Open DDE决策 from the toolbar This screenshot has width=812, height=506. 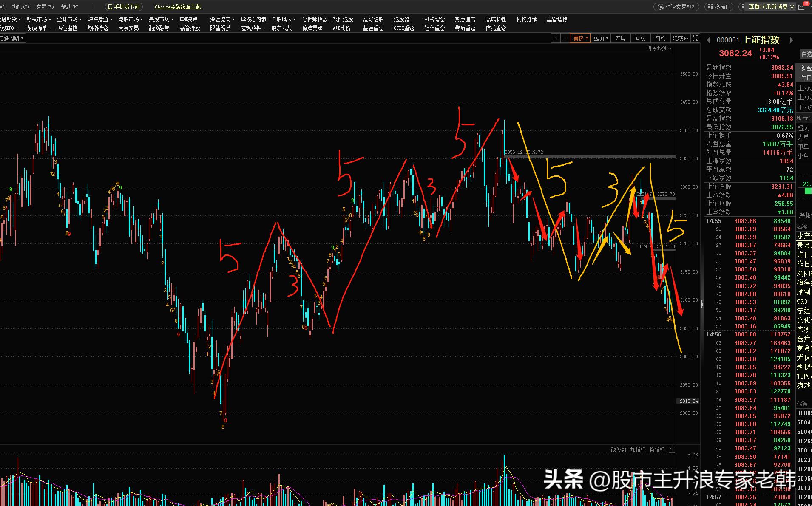click(188, 19)
